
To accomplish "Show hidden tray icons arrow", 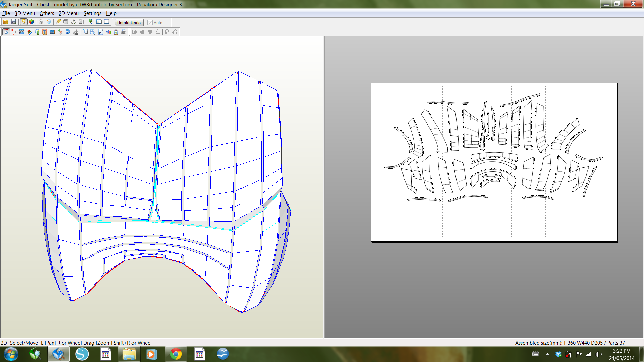I will point(547,354).
